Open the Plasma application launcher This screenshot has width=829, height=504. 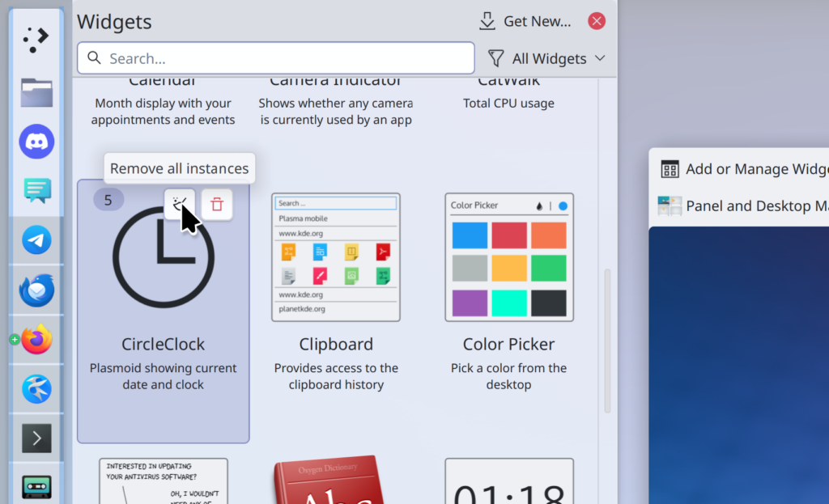36,39
